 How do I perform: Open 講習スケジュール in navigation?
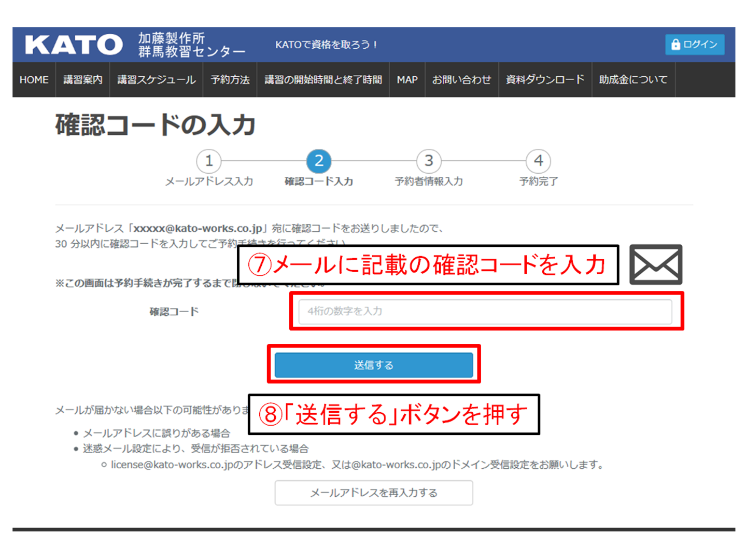(x=157, y=80)
